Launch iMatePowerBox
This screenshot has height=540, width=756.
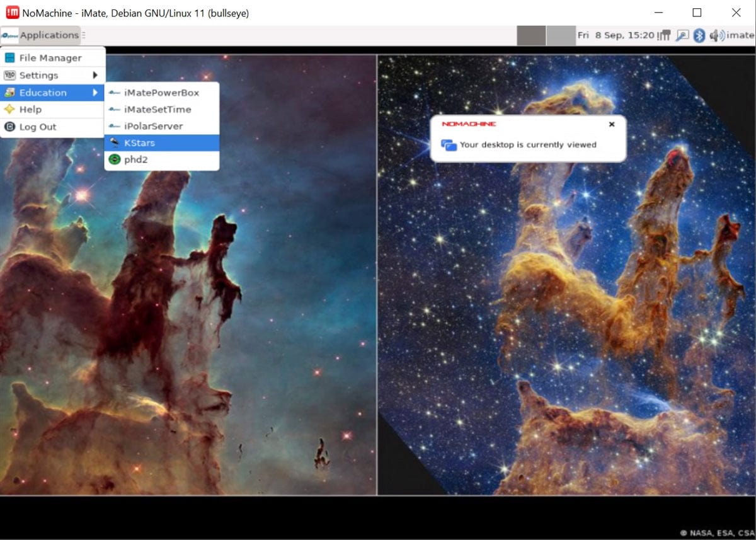point(161,93)
